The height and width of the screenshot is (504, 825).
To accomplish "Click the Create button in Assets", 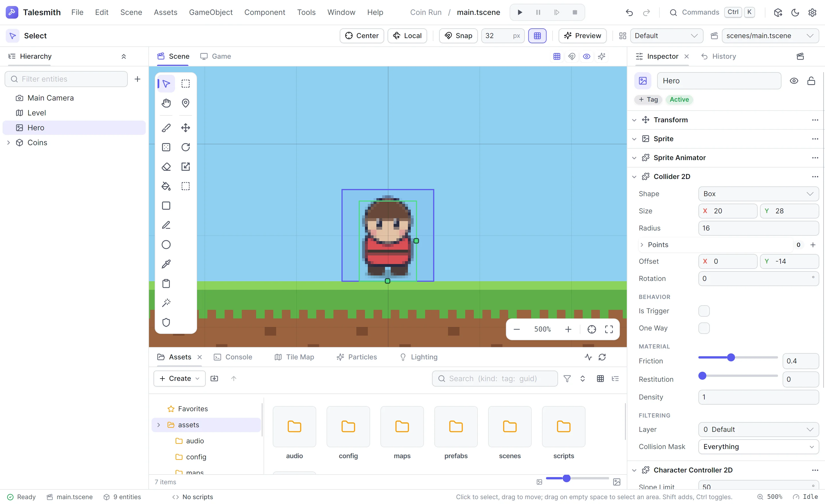I will [x=179, y=379].
